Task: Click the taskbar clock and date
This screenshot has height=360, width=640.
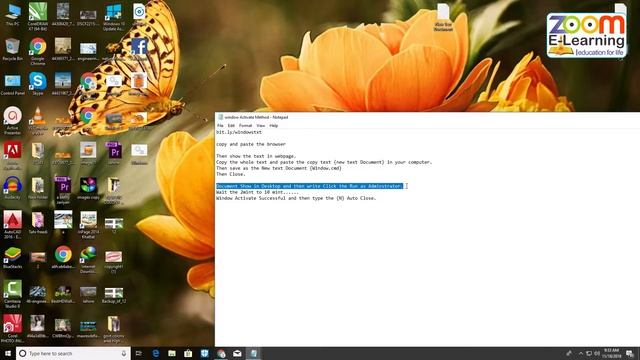Action: click(611, 353)
